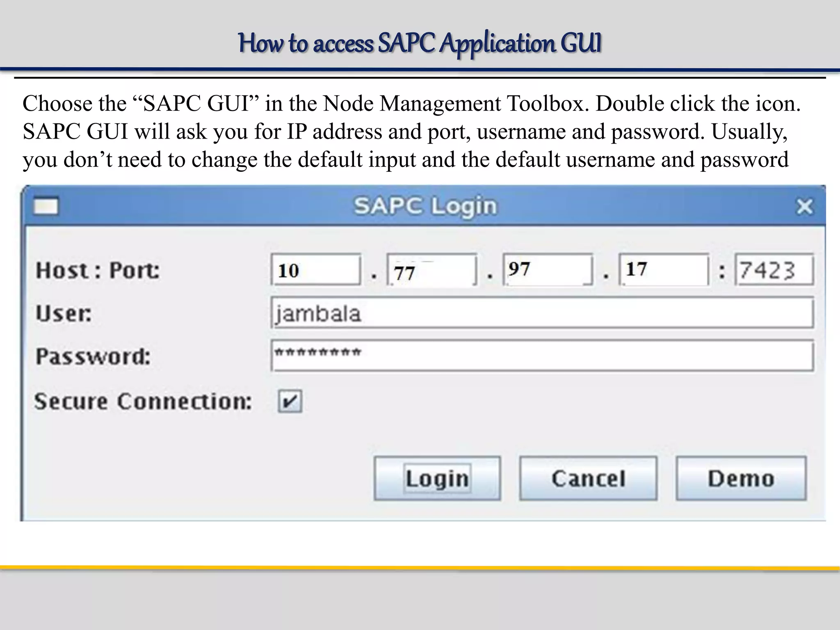
Task: Click the SAPC Login title text
Action: pos(425,206)
